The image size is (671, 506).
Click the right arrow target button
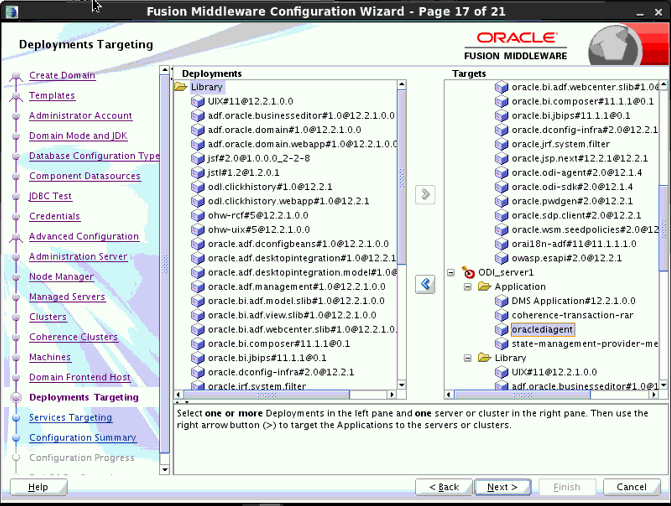[x=425, y=194]
